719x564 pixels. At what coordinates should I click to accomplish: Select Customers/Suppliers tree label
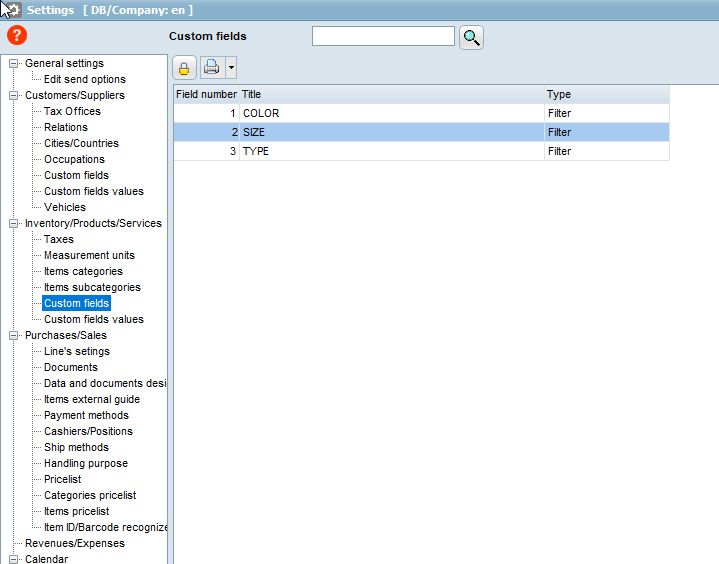point(75,95)
